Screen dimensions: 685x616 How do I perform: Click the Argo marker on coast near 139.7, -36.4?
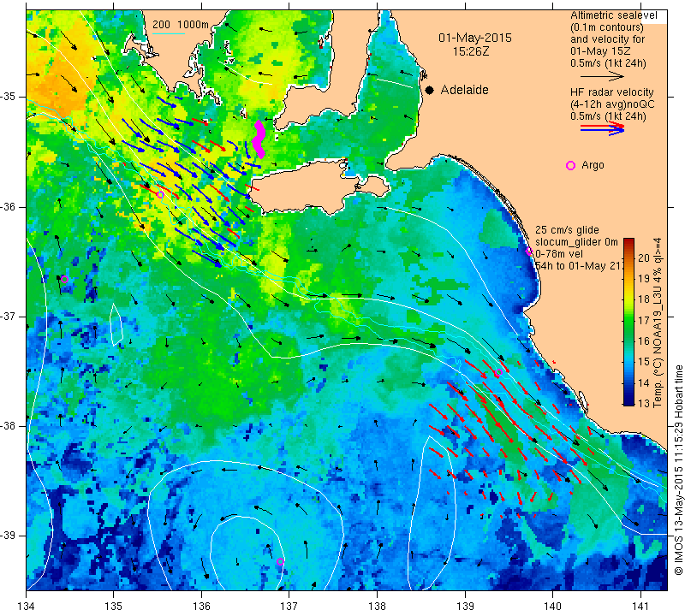[529, 251]
